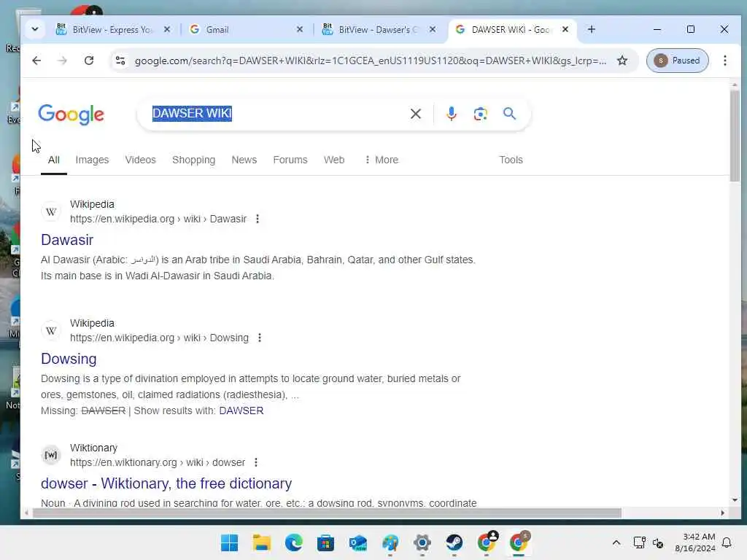Open options for Dawasir result
Viewport: 747px width, 560px height.
(258, 219)
